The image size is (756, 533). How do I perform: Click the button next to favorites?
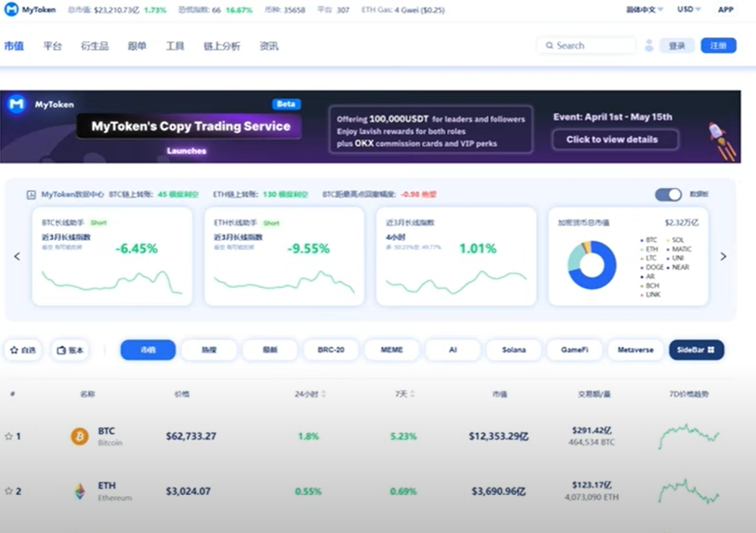point(71,350)
